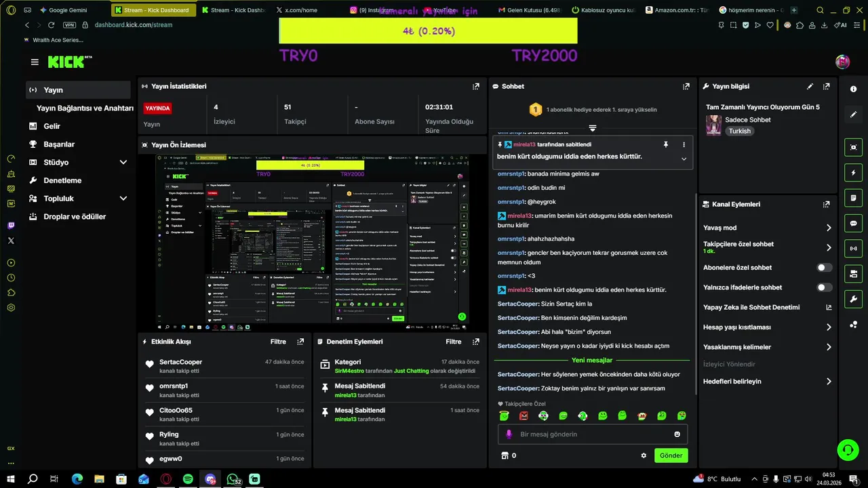The width and height of the screenshot is (868, 488).
Task: Click the pencil icon in right rail
Action: click(853, 115)
